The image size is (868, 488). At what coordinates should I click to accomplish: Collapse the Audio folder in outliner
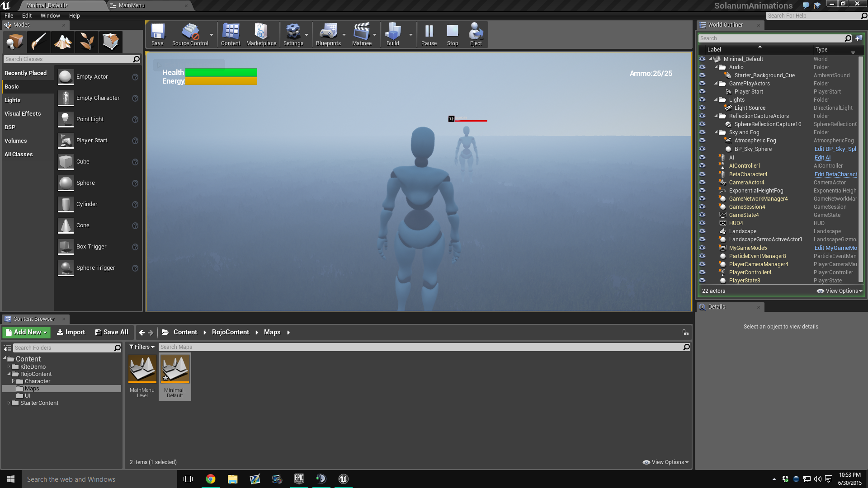(x=716, y=67)
